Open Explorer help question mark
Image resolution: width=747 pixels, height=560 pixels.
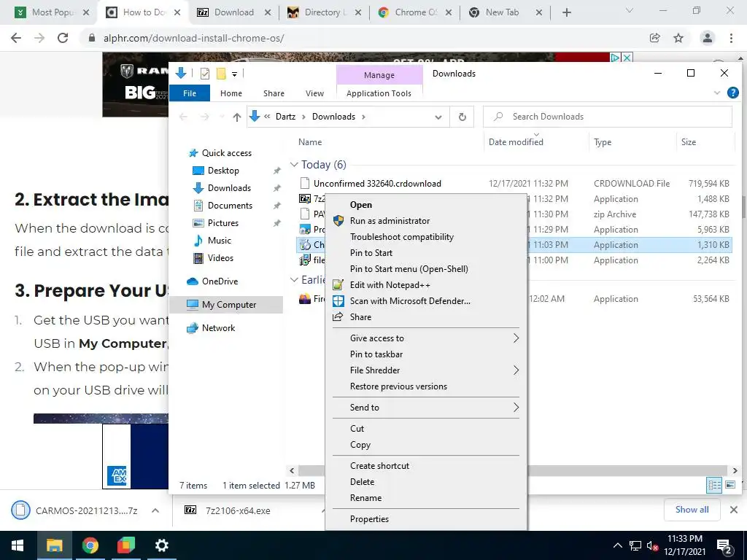(732, 93)
